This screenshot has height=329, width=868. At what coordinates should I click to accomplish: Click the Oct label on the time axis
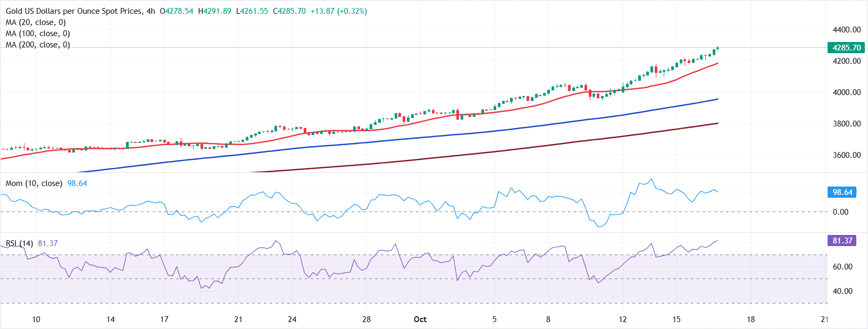click(420, 319)
